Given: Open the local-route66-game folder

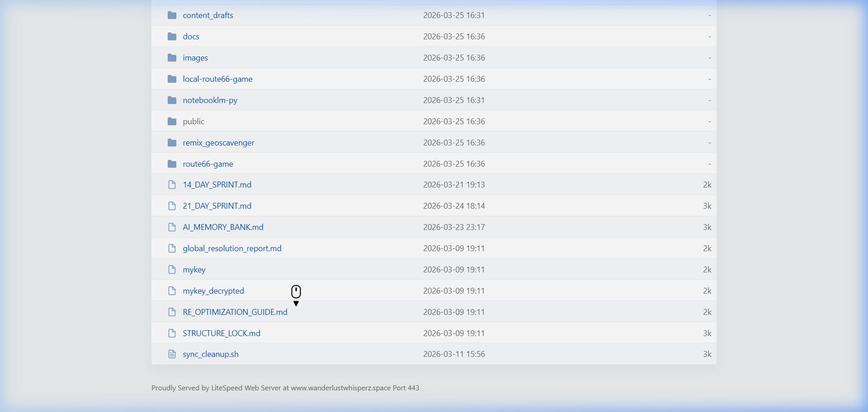Looking at the screenshot, I should (x=217, y=79).
